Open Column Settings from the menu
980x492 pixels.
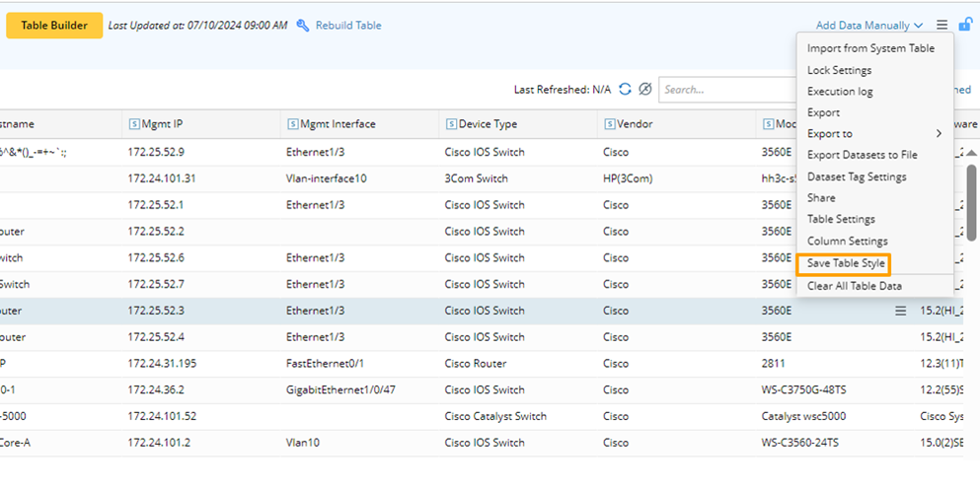click(x=847, y=242)
